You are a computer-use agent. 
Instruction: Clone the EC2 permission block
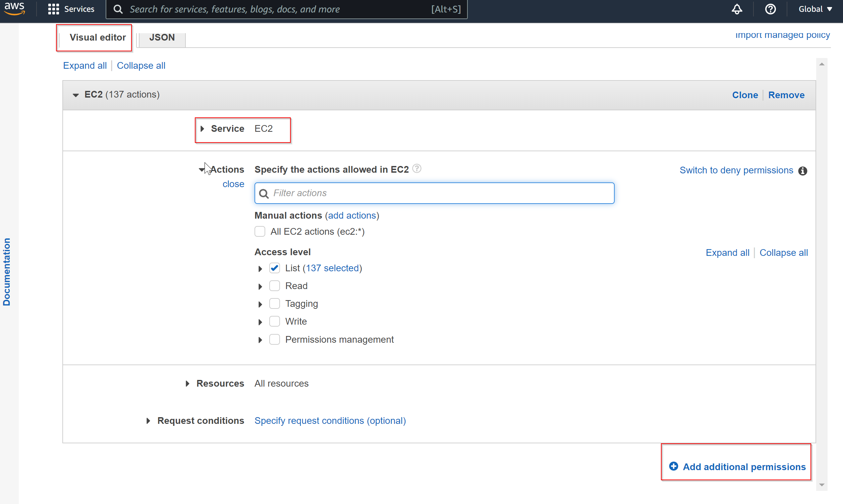coord(744,95)
